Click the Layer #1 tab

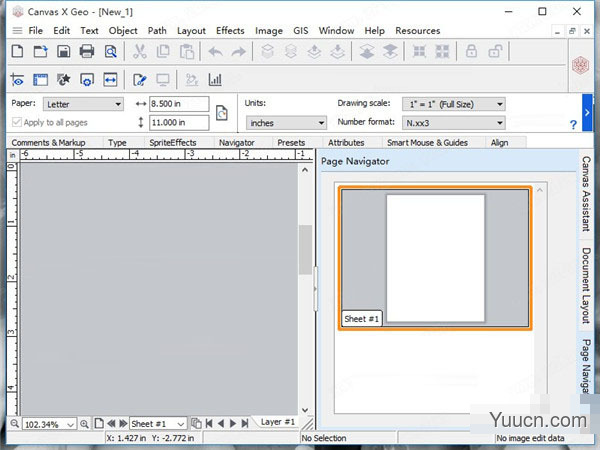[277, 422]
